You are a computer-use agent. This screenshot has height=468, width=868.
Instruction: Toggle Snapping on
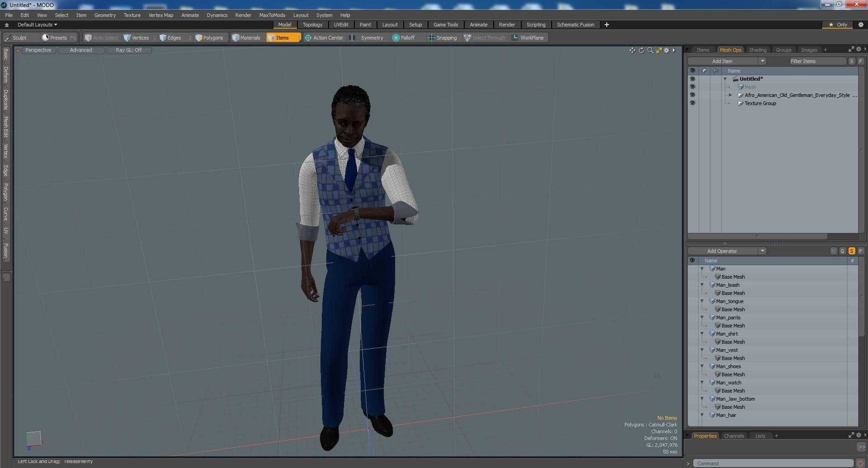coord(443,38)
